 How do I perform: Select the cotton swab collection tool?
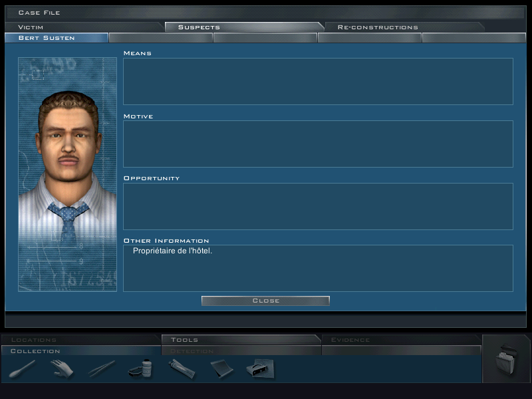(x=22, y=369)
